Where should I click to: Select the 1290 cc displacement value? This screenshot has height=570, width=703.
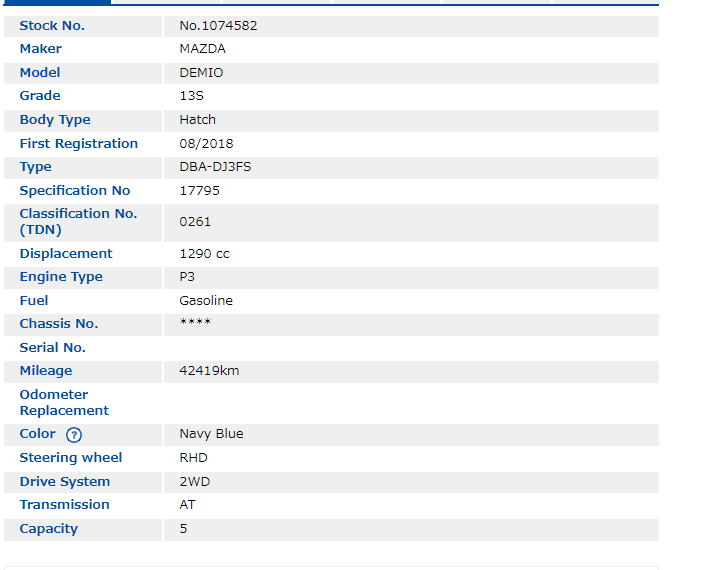(x=204, y=254)
